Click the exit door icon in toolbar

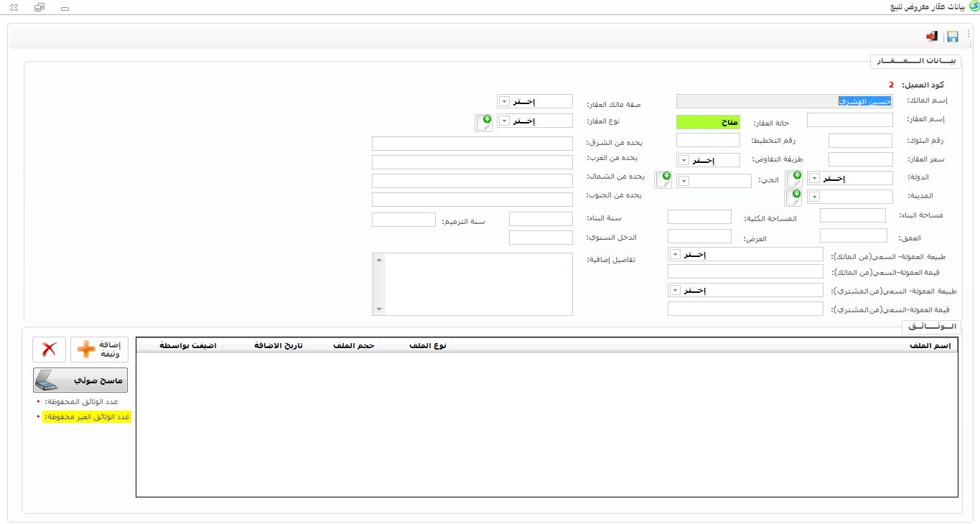click(x=932, y=37)
